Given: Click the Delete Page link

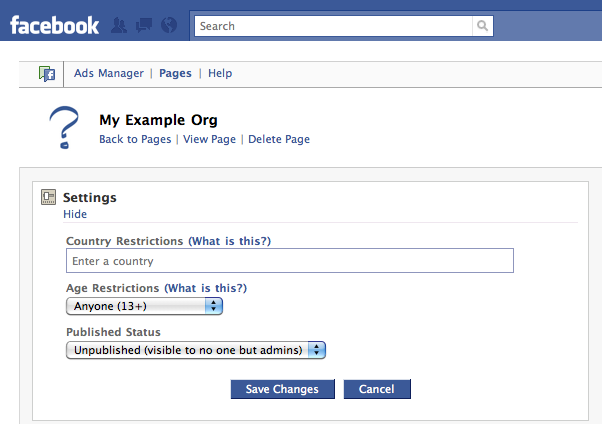Looking at the screenshot, I should point(279,139).
